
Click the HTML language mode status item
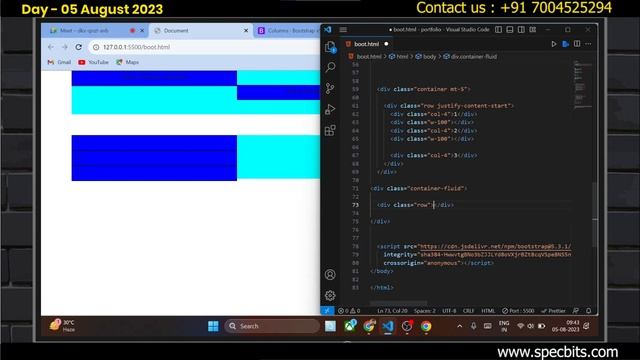pyautogui.click(x=488, y=311)
